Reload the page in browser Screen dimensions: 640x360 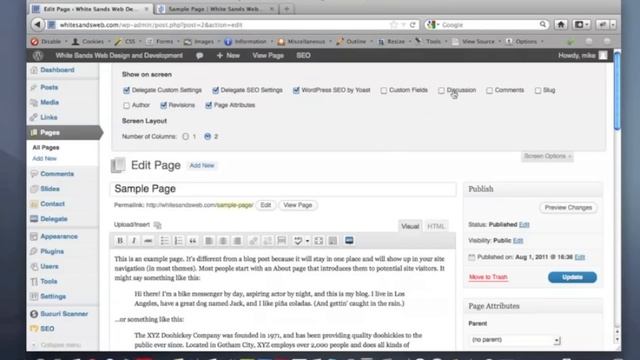click(413, 25)
